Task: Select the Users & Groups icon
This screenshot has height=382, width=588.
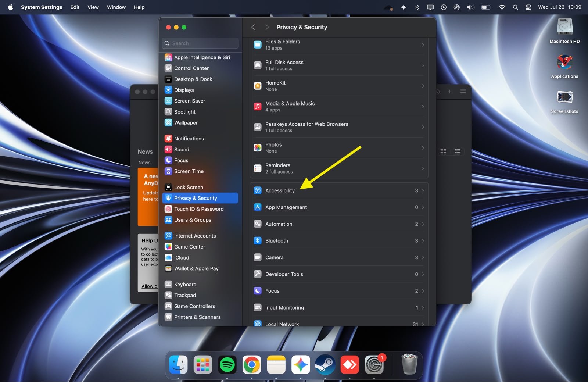Action: (x=168, y=220)
